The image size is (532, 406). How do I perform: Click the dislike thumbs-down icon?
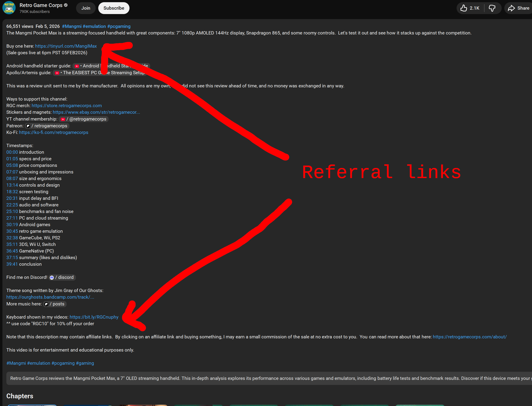(x=492, y=8)
